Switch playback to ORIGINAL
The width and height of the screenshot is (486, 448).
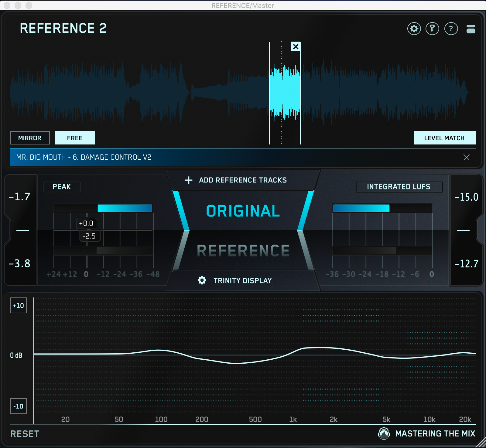tap(243, 211)
